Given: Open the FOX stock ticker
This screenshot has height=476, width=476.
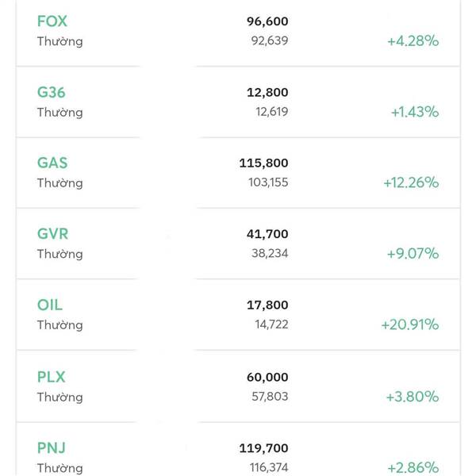Looking at the screenshot, I should (x=52, y=21).
